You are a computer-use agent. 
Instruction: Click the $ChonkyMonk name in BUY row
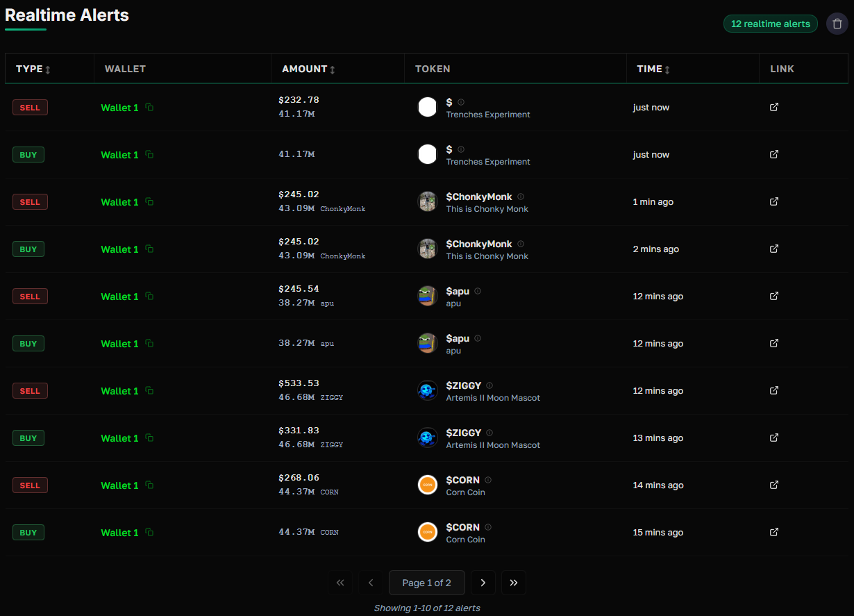click(479, 244)
